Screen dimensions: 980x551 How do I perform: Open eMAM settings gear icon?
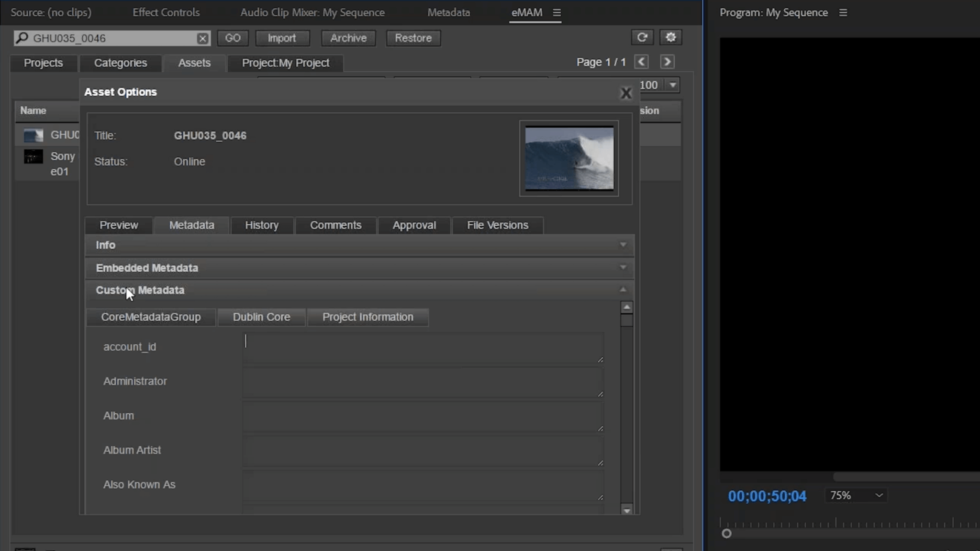click(x=670, y=37)
